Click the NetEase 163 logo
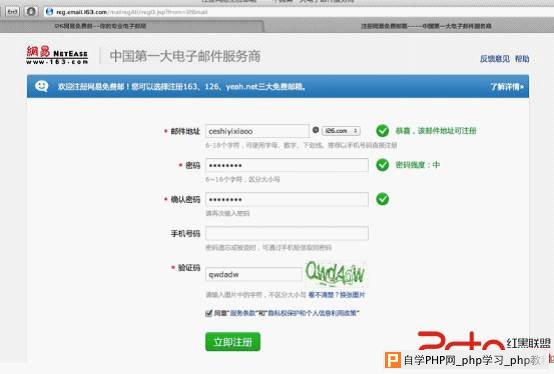The height and width of the screenshot is (374, 554). tap(57, 55)
